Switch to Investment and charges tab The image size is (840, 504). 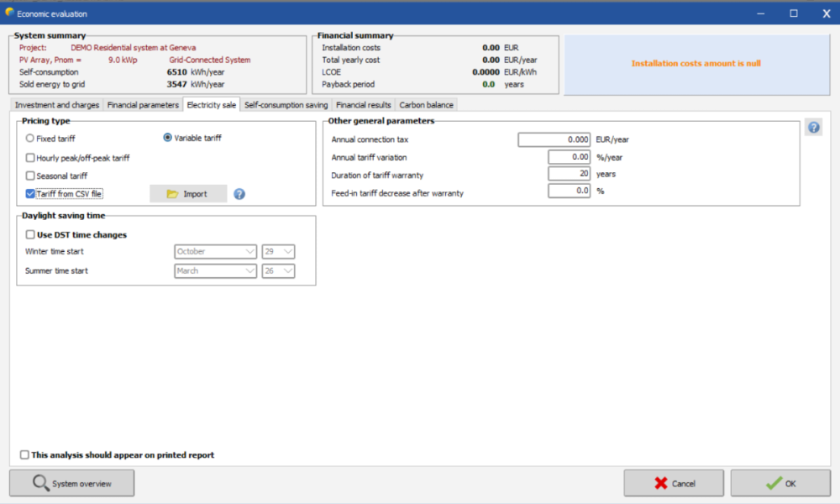[x=55, y=105]
